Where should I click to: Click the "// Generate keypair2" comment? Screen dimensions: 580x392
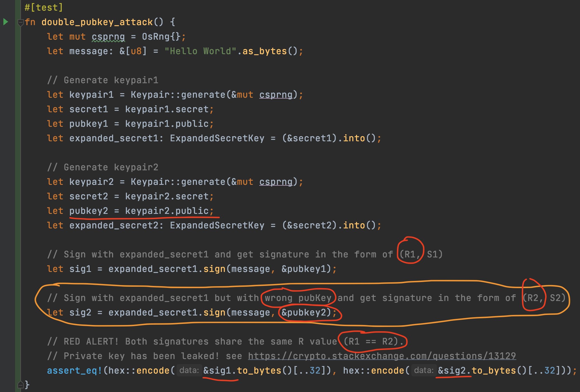click(x=103, y=167)
